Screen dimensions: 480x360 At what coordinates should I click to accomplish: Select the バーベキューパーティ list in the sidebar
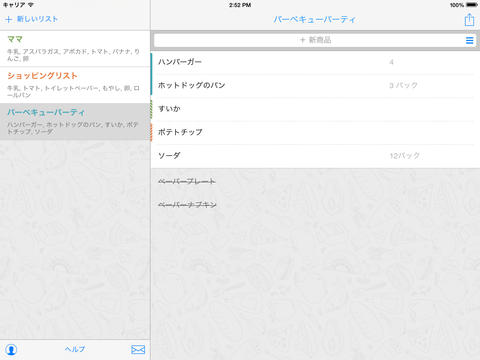75,121
